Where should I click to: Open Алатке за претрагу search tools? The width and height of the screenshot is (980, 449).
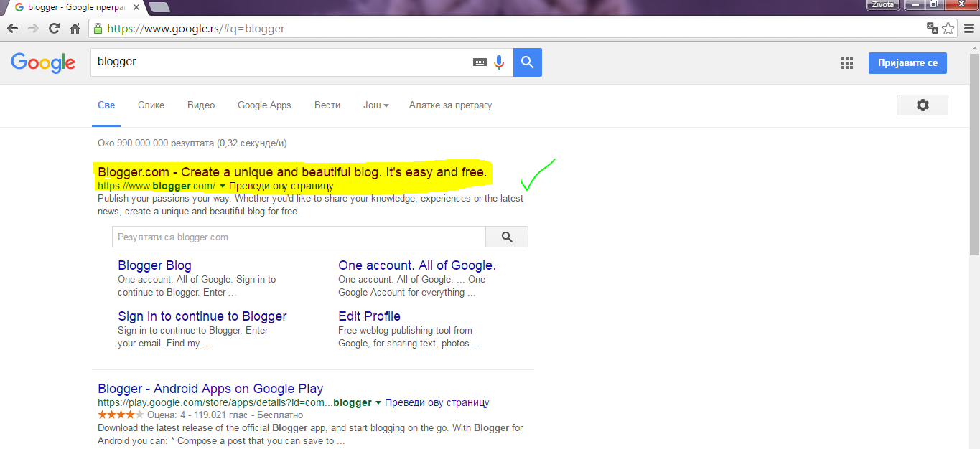[x=450, y=105]
